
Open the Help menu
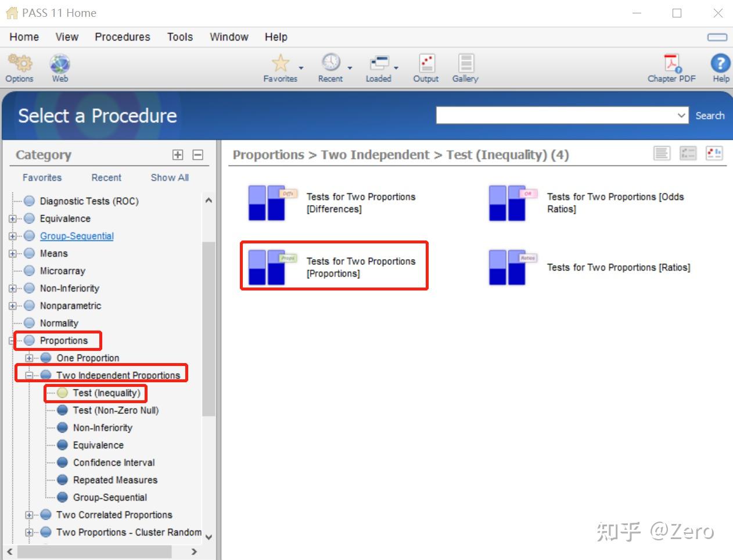click(x=276, y=37)
